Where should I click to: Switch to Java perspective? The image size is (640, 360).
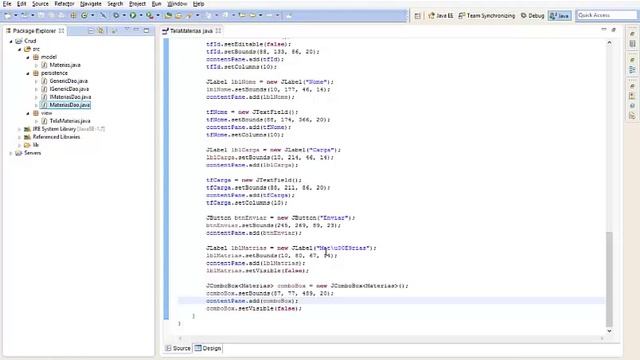click(560, 16)
